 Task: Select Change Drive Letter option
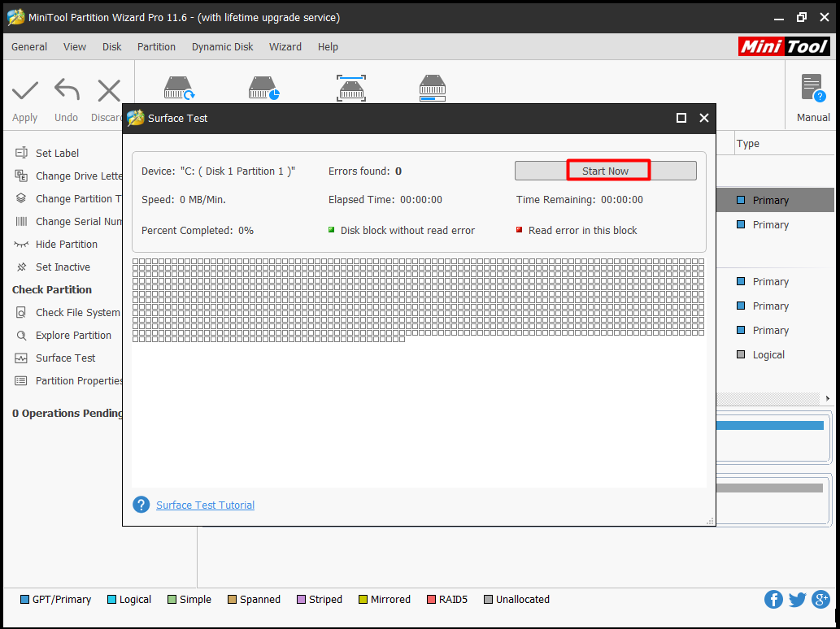(x=68, y=176)
